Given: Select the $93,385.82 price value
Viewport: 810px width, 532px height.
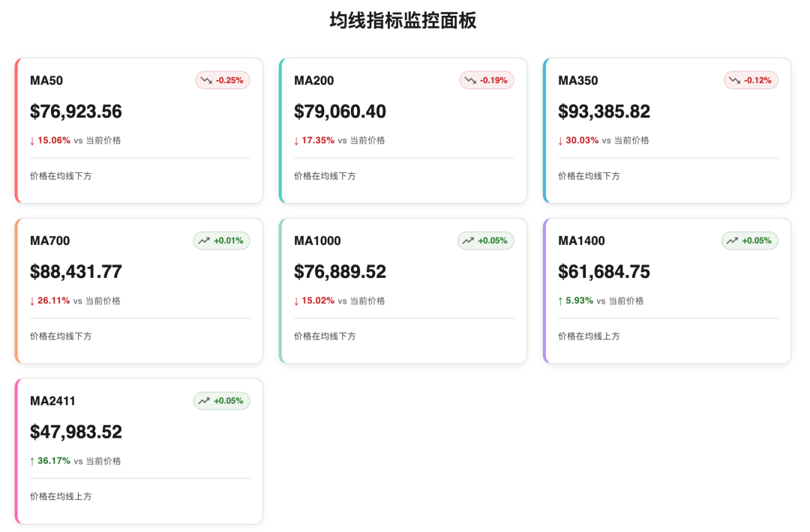Looking at the screenshot, I should (604, 112).
